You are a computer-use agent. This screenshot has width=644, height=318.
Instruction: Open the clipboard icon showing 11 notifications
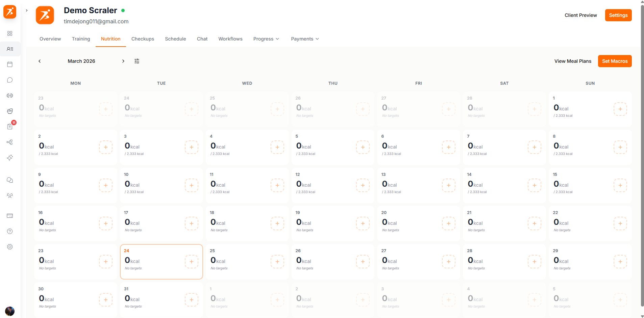pos(10,127)
